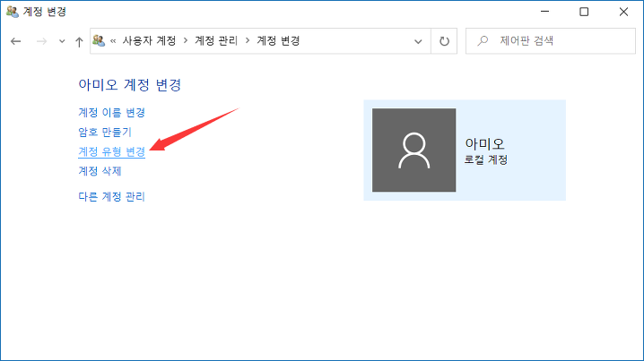Open the 계정 유형 변경 link
Viewport: 644px width, 361px height.
tap(111, 151)
